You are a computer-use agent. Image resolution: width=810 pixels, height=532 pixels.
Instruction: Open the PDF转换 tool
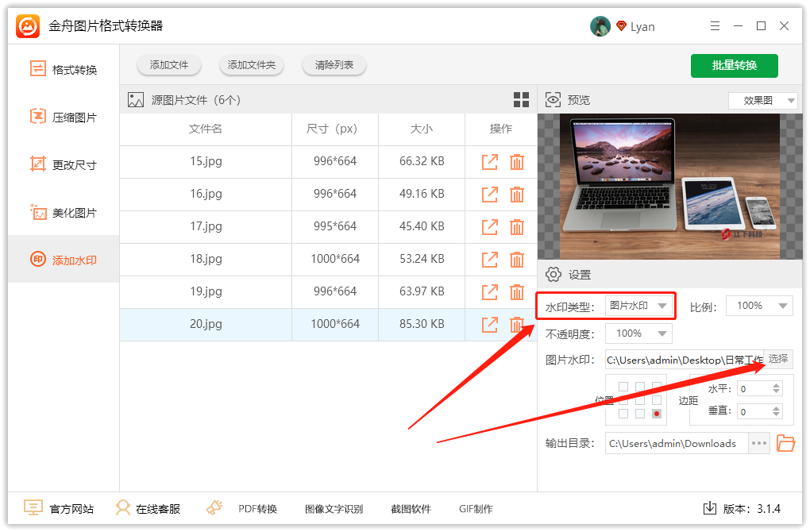point(242,508)
